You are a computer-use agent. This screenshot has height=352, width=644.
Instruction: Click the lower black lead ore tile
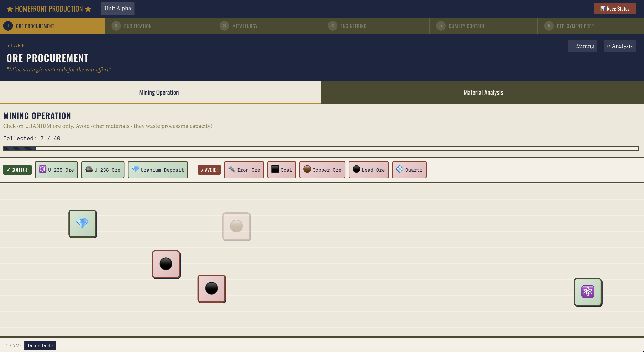212,288
